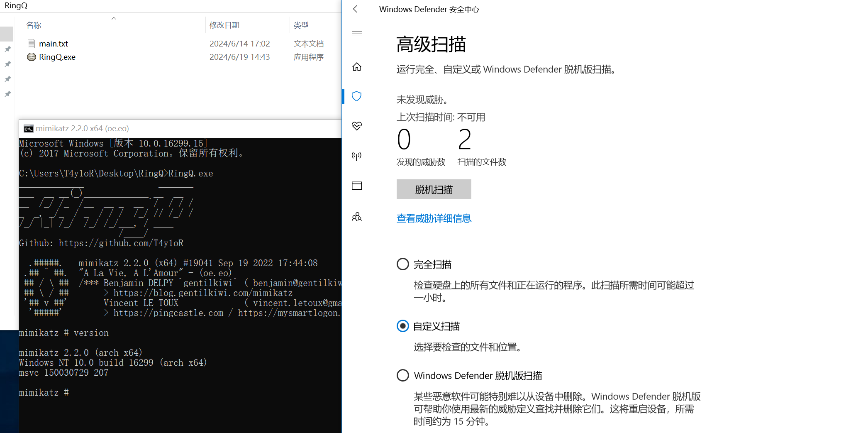Image resolution: width=868 pixels, height=433 pixels.
Task: Click the date 2024/6/14 17:02
Action: (x=240, y=44)
